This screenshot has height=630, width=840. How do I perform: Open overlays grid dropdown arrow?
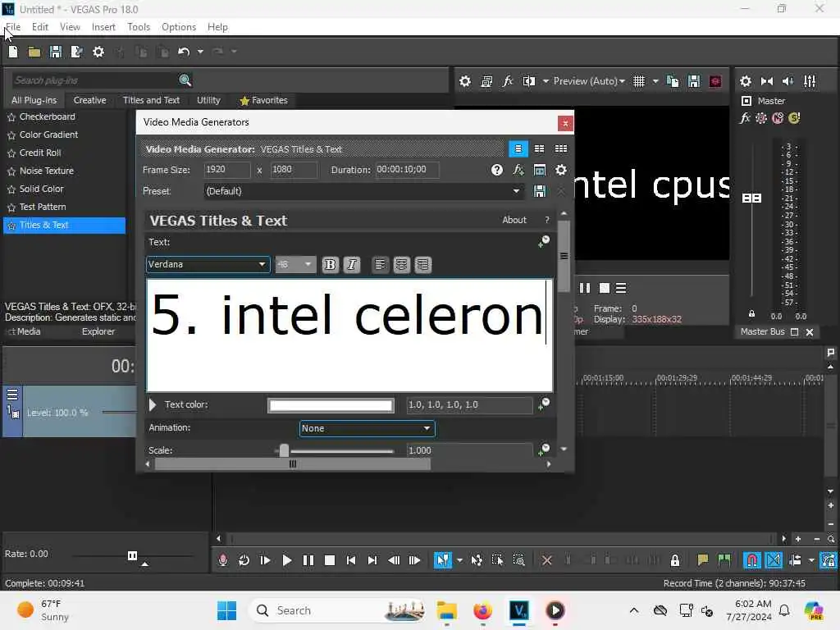[655, 81]
